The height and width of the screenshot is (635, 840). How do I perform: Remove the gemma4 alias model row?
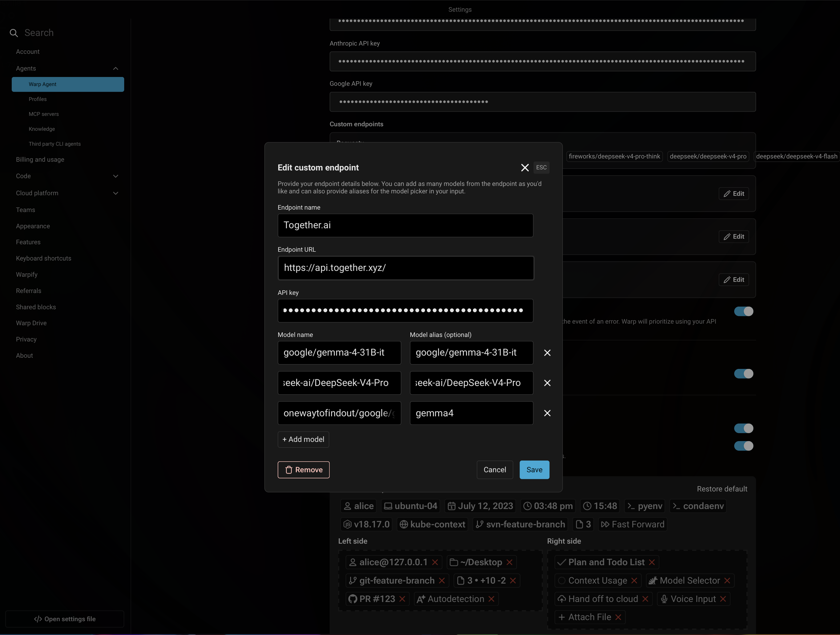click(547, 413)
